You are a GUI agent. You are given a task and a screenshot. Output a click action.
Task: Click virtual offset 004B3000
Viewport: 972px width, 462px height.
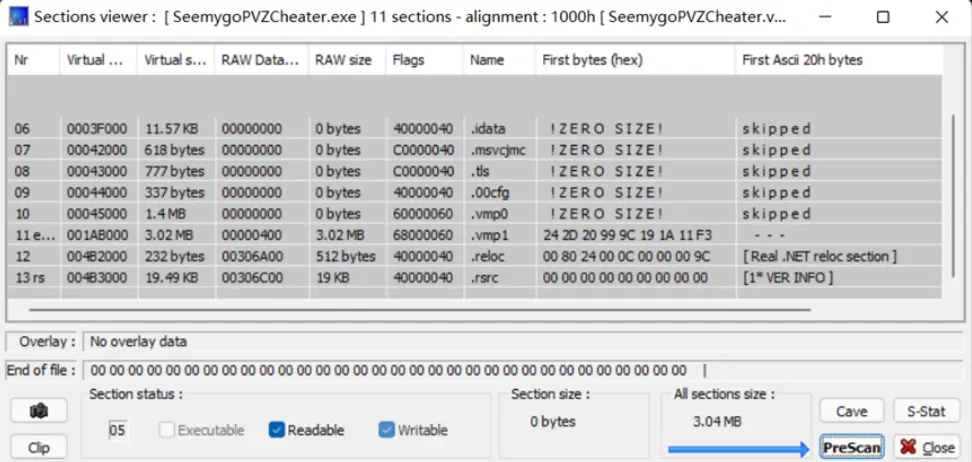(97, 277)
